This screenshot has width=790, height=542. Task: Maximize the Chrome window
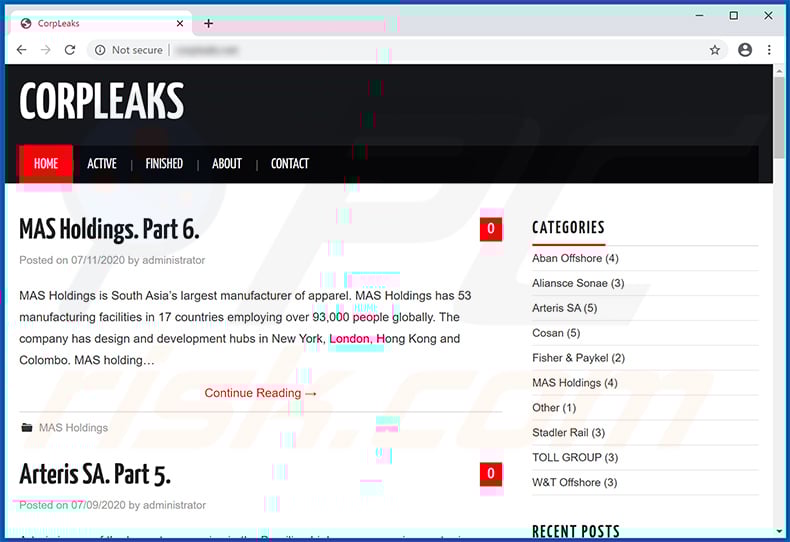(x=734, y=16)
